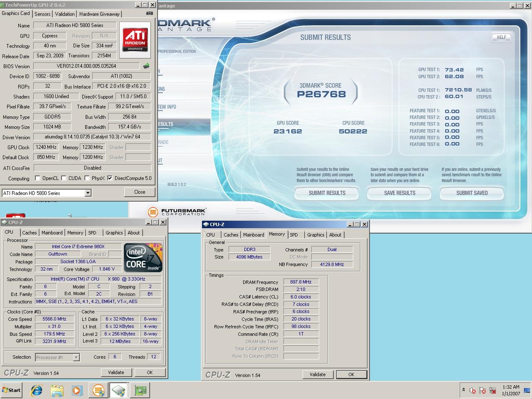Click Submit Saved in 3DMark Vantage
Viewport: 532px width, 399px height.
coord(472,193)
